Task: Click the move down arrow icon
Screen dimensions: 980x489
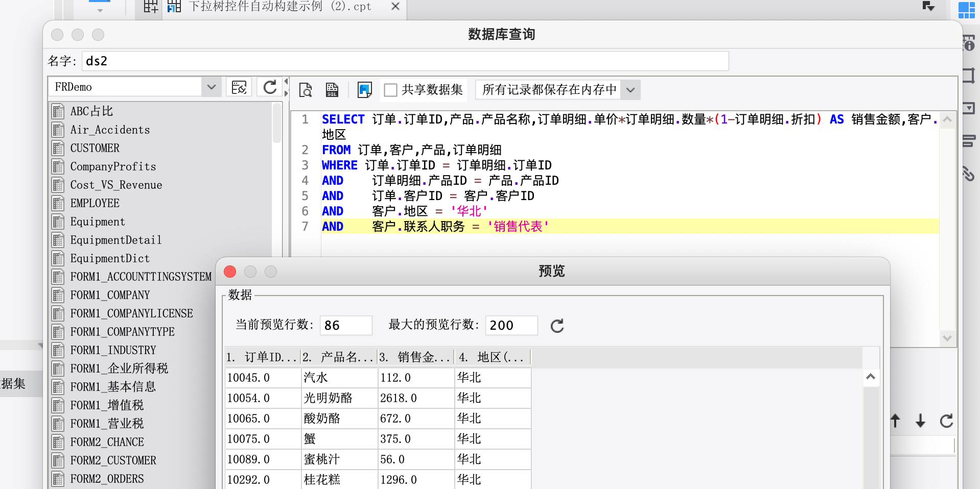Action: (x=921, y=421)
